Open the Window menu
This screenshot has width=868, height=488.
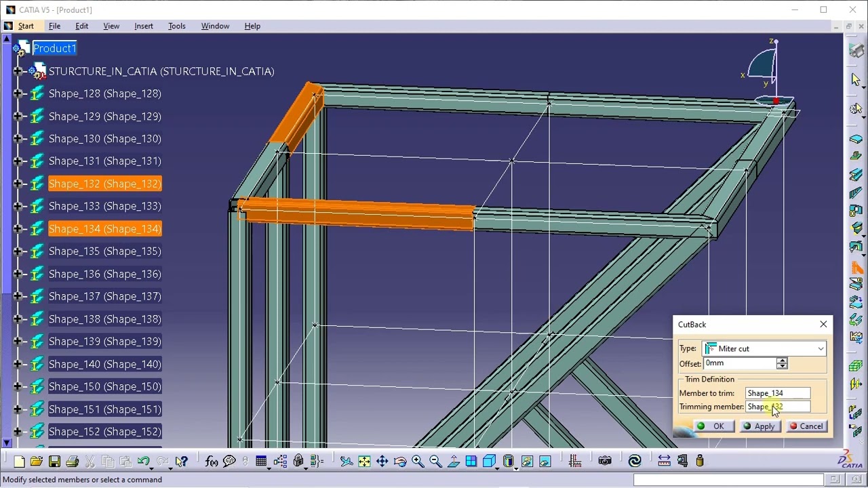point(215,26)
